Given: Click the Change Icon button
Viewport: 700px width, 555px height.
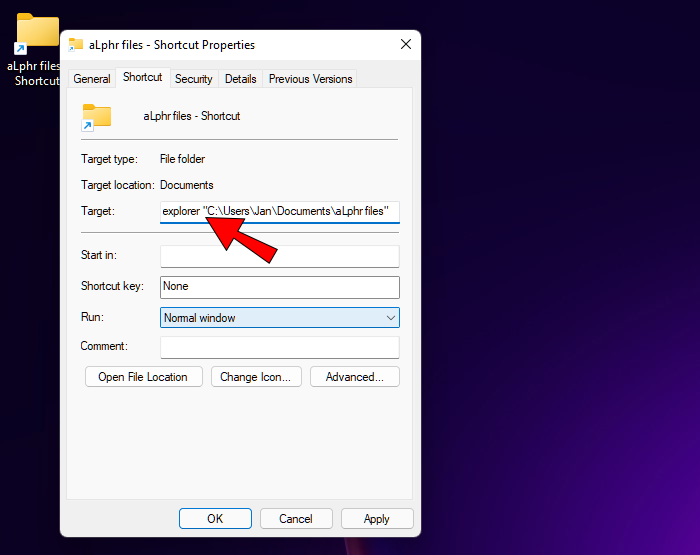Looking at the screenshot, I should coord(256,377).
